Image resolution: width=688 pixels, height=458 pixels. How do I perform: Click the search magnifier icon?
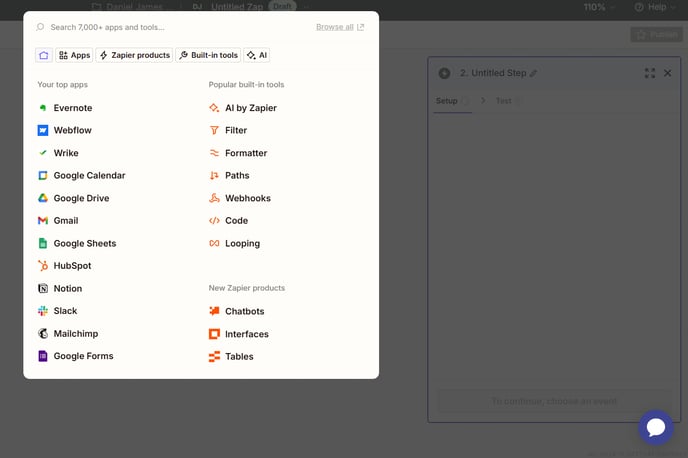(x=40, y=27)
